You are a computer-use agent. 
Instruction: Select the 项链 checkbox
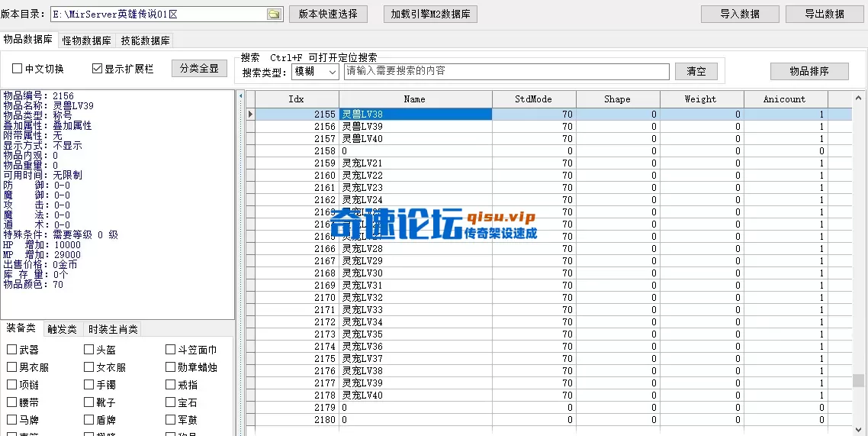11,385
